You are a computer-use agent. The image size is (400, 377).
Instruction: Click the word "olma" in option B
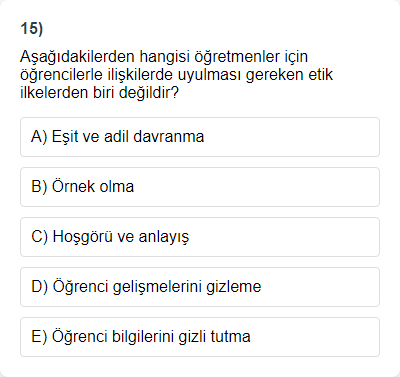tap(117, 187)
